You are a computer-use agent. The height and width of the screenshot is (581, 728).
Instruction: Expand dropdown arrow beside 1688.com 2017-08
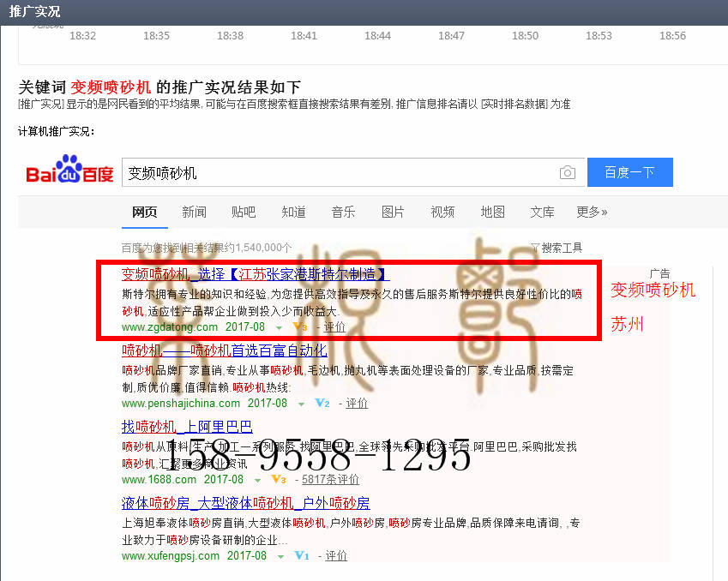click(258, 480)
